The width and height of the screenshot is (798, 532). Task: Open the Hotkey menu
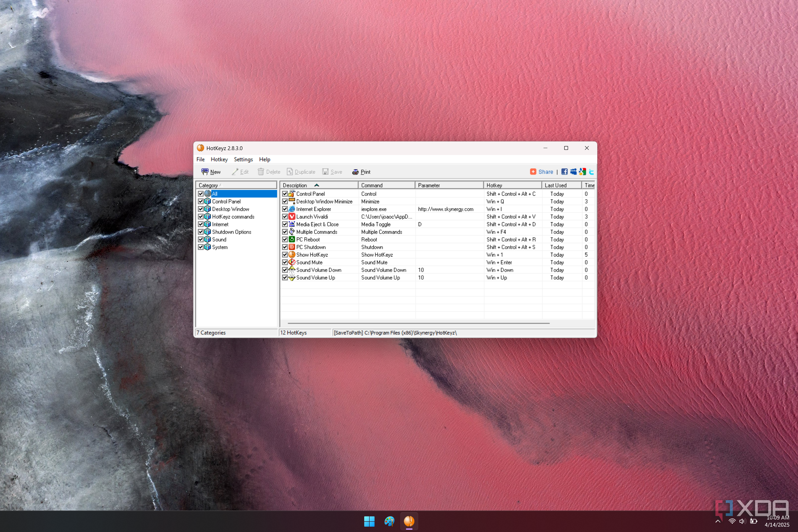219,159
